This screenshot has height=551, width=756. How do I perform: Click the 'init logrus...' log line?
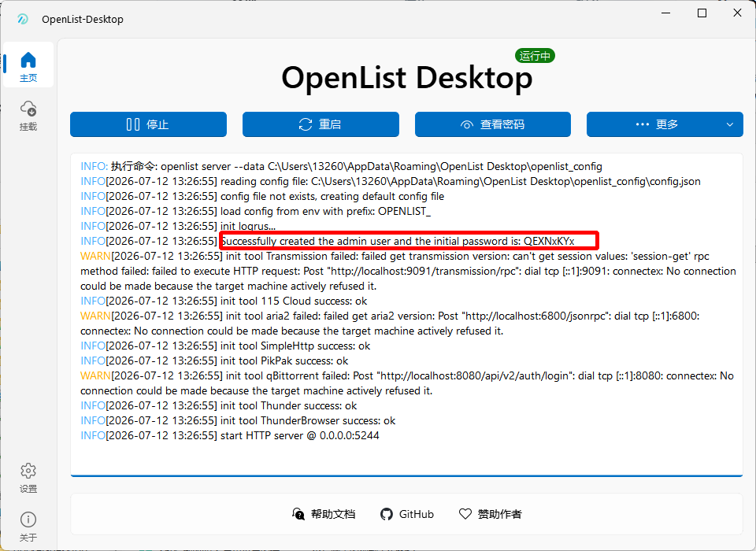point(178,226)
